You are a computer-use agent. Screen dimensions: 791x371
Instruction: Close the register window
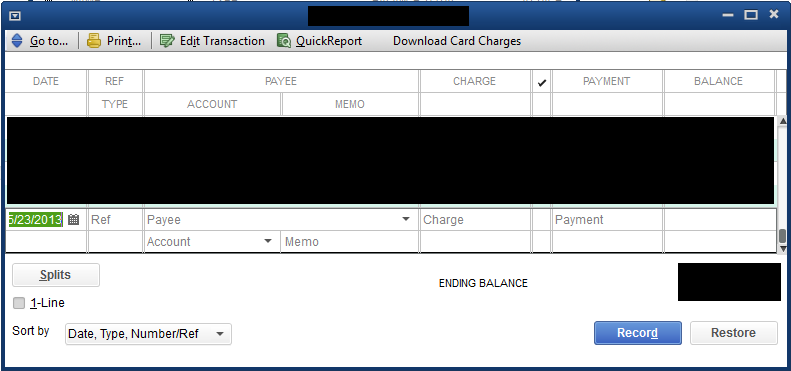(774, 15)
